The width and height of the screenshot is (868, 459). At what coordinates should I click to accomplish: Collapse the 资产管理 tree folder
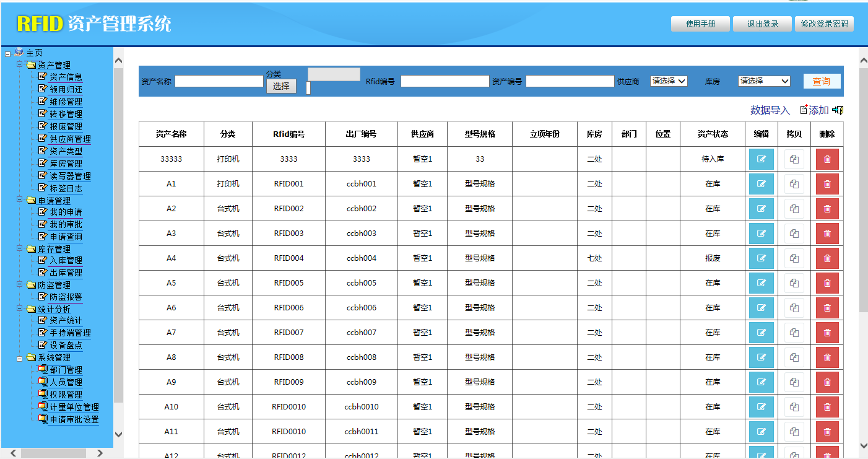click(x=20, y=65)
